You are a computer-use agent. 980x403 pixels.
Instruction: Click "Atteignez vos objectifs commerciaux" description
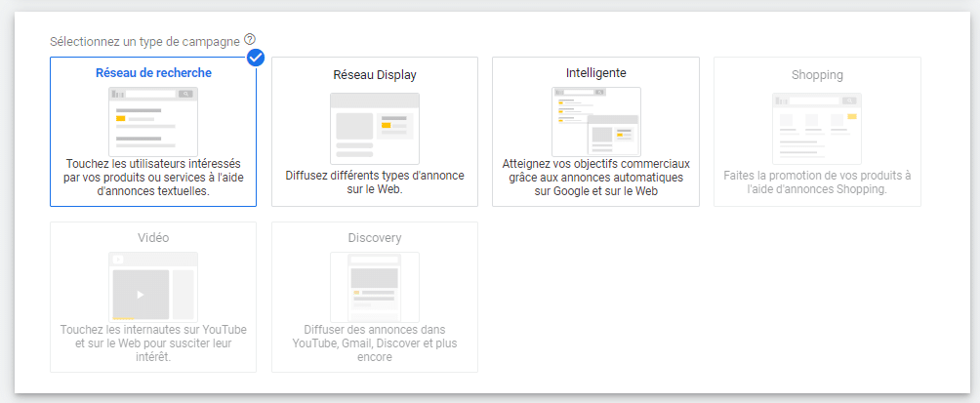pyautogui.click(x=596, y=178)
